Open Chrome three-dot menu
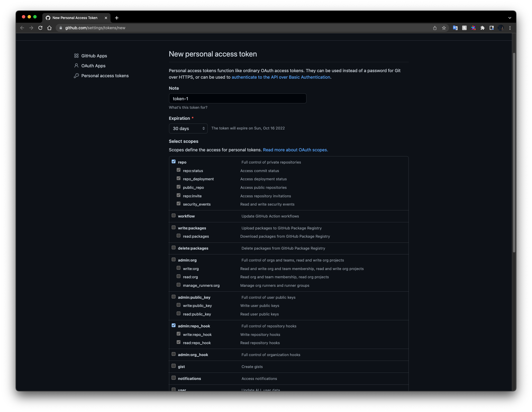Image resolution: width=532 pixels, height=412 pixels. tap(510, 28)
